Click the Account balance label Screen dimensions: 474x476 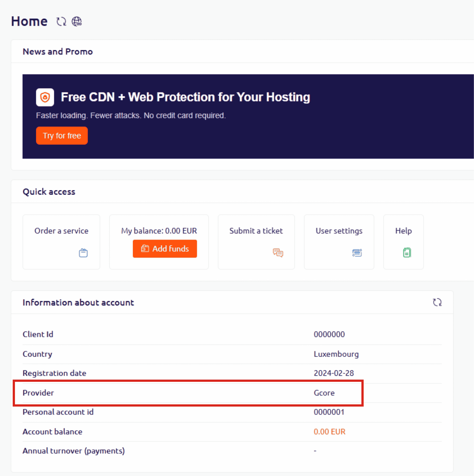coord(52,432)
